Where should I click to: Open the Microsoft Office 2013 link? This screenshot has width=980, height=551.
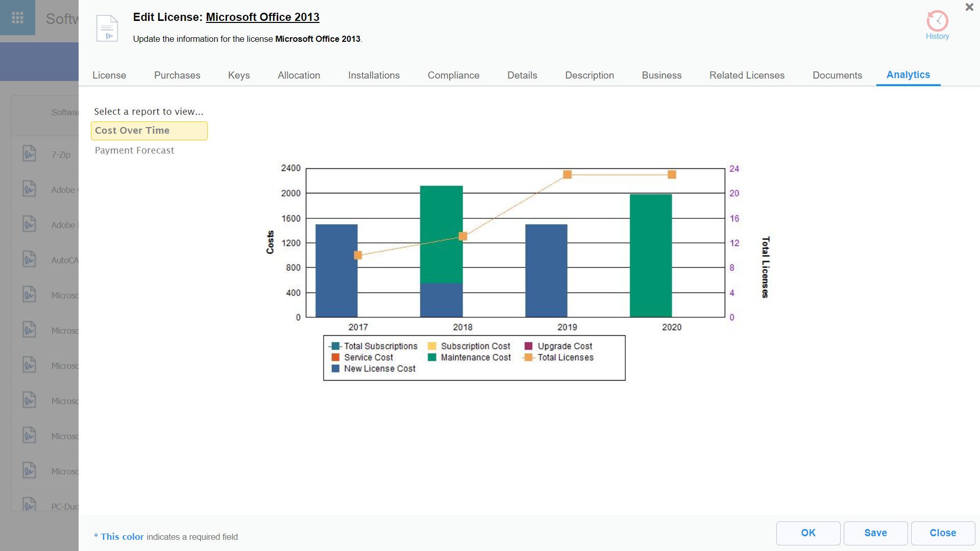pyautogui.click(x=262, y=17)
